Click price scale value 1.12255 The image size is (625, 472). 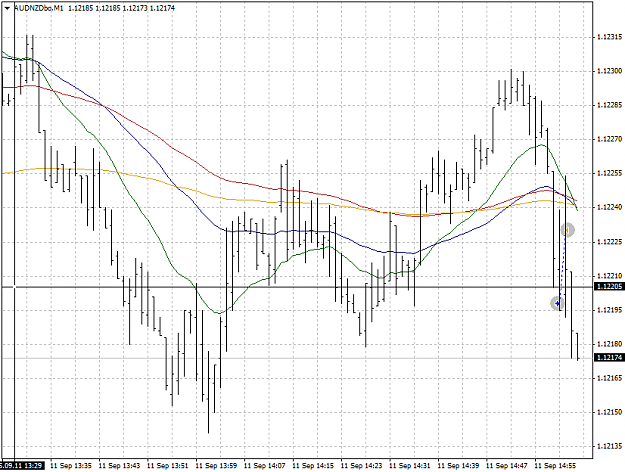[x=609, y=173]
